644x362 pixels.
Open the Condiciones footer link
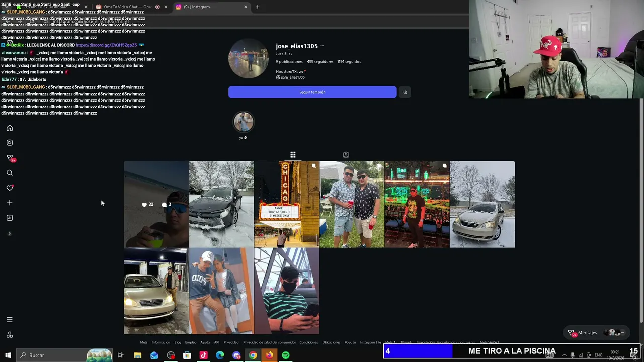[309, 342]
